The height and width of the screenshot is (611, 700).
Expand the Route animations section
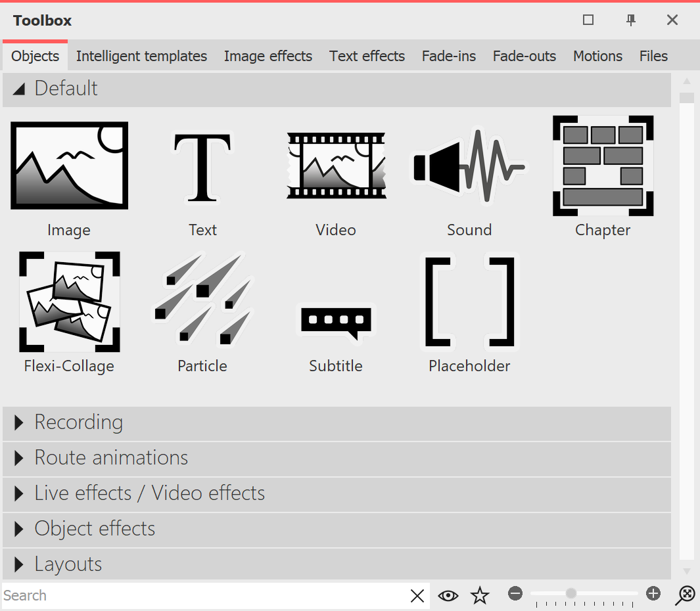(x=110, y=459)
